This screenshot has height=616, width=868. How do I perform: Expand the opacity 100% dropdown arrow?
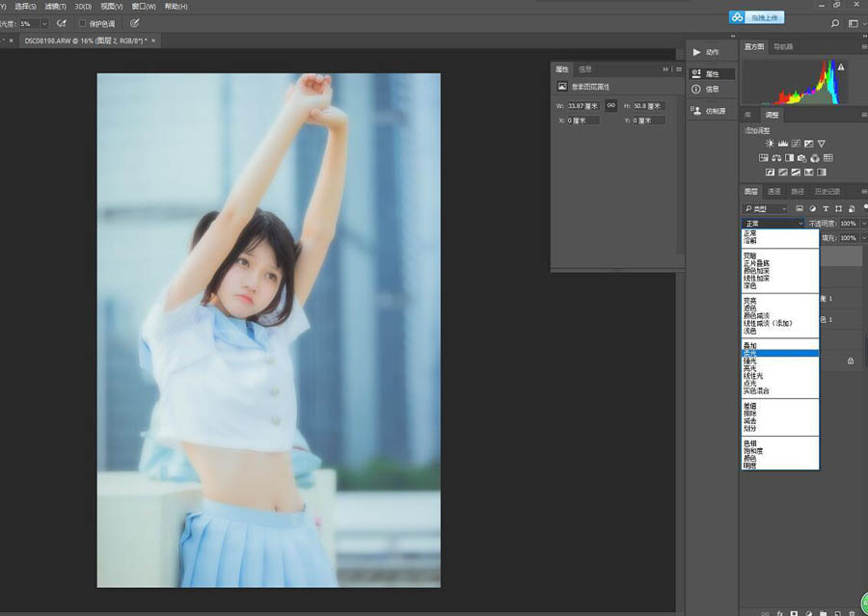click(x=863, y=223)
